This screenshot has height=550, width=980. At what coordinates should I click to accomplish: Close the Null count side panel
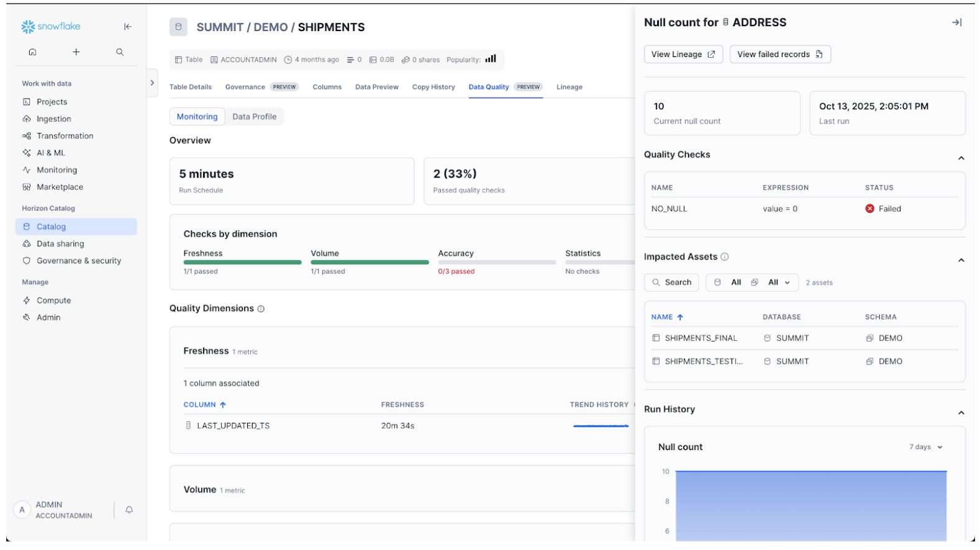click(956, 23)
